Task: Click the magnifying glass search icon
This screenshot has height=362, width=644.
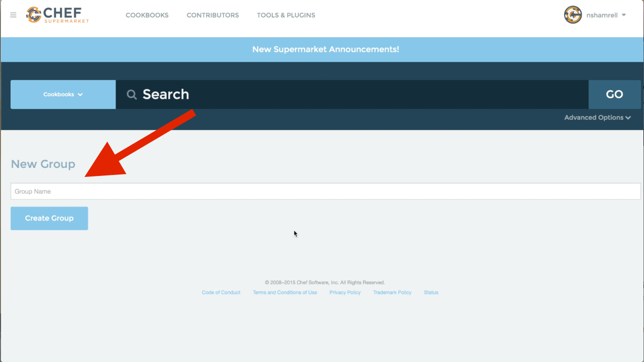Action: (132, 95)
